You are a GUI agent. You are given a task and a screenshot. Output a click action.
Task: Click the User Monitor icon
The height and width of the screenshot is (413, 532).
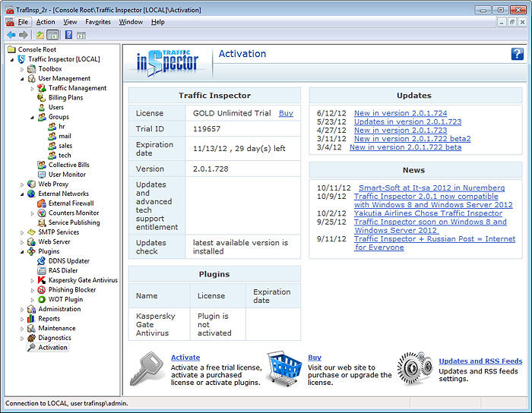tap(41, 175)
